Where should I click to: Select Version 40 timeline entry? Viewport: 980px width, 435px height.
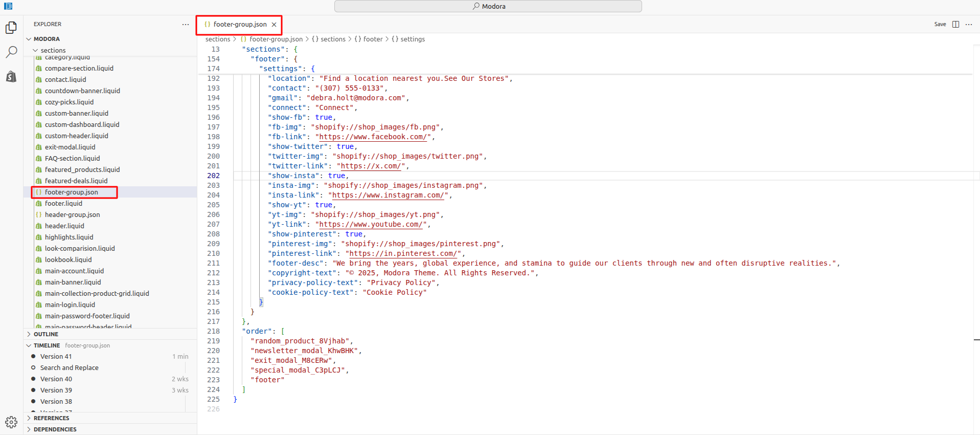click(110, 379)
